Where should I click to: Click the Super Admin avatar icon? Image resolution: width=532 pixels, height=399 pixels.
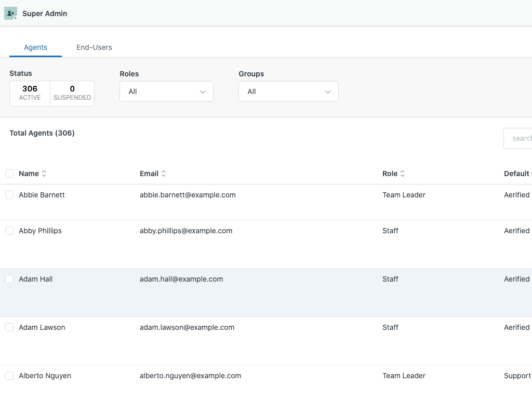(10, 13)
